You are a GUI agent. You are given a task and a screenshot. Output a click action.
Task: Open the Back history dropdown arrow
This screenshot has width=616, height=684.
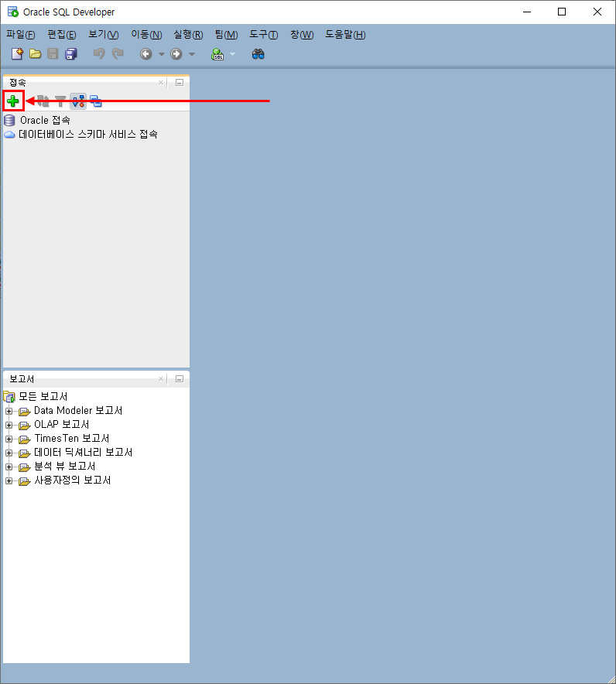pyautogui.click(x=162, y=54)
